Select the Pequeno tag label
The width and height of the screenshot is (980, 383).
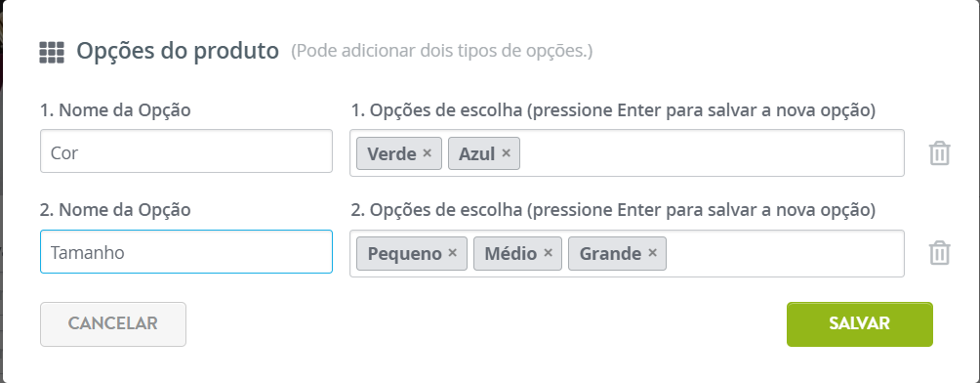coord(404,253)
